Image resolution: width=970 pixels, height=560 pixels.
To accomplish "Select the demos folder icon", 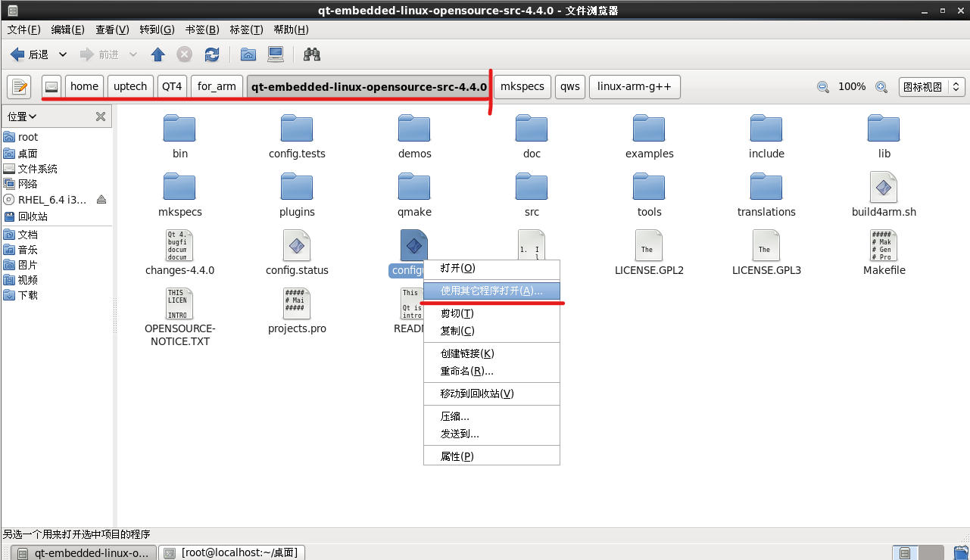I will coord(414,128).
